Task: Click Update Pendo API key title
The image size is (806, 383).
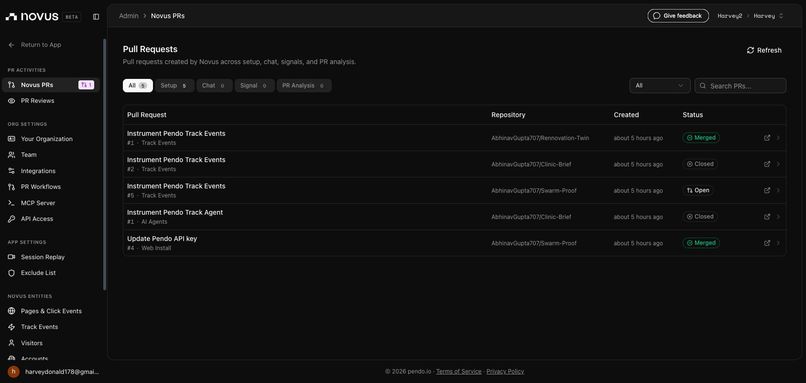Action: (x=162, y=239)
